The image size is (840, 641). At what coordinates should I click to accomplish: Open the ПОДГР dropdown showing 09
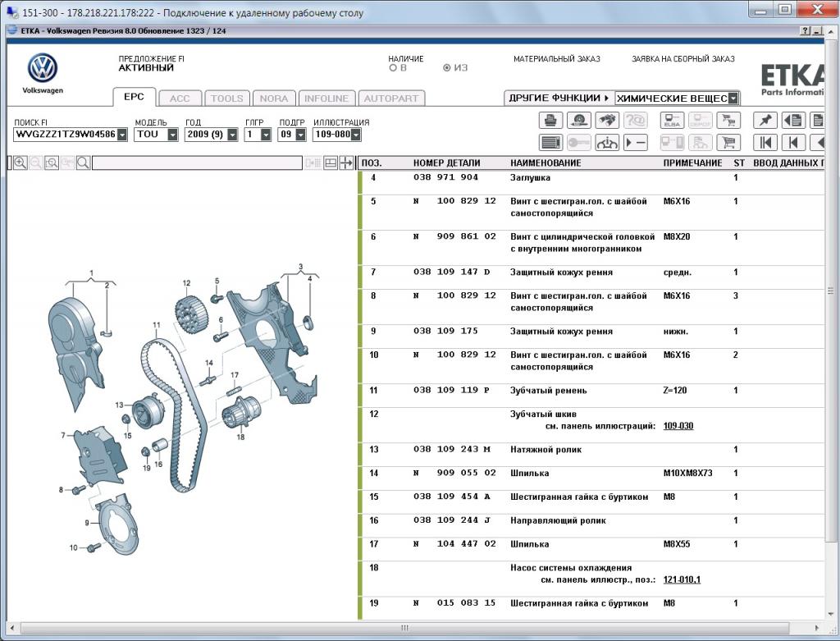(300, 135)
